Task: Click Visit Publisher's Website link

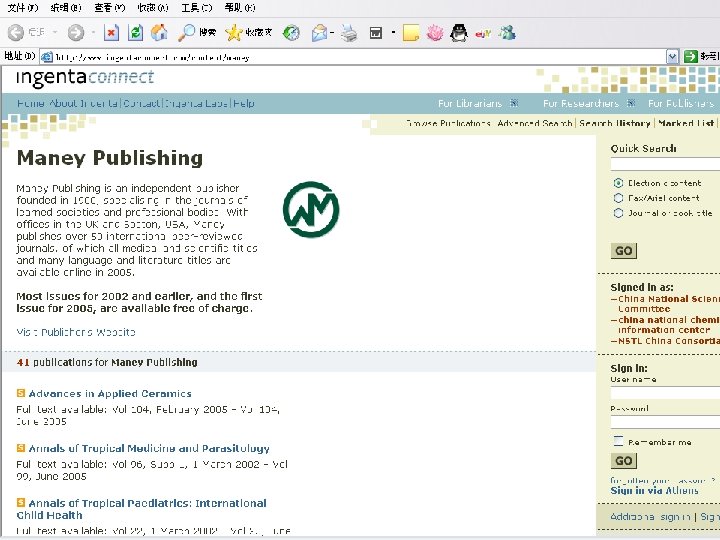Action: [76, 332]
